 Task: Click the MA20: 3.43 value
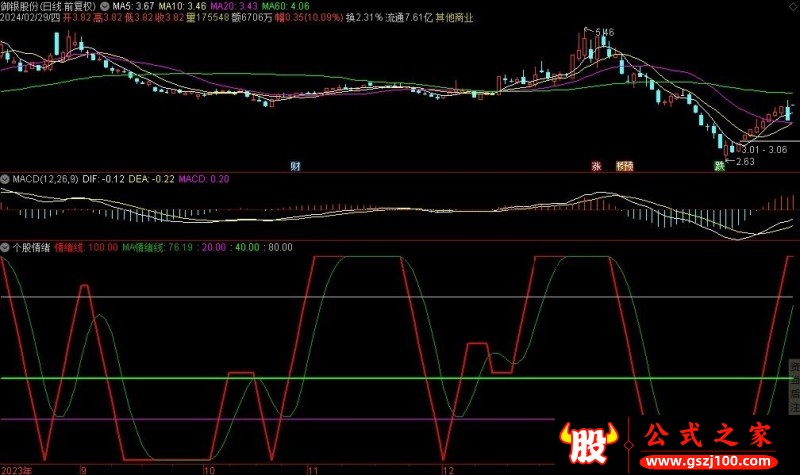pyautogui.click(x=234, y=7)
